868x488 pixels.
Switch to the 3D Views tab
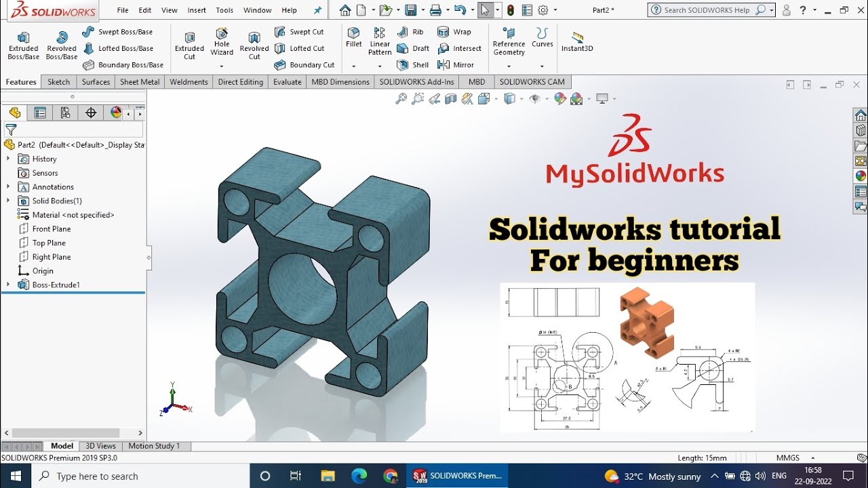tap(100, 446)
